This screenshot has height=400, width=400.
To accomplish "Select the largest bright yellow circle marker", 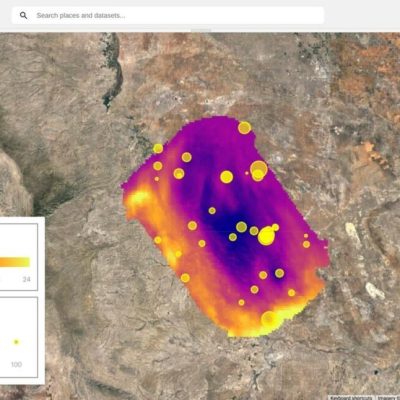I will tap(266, 236).
